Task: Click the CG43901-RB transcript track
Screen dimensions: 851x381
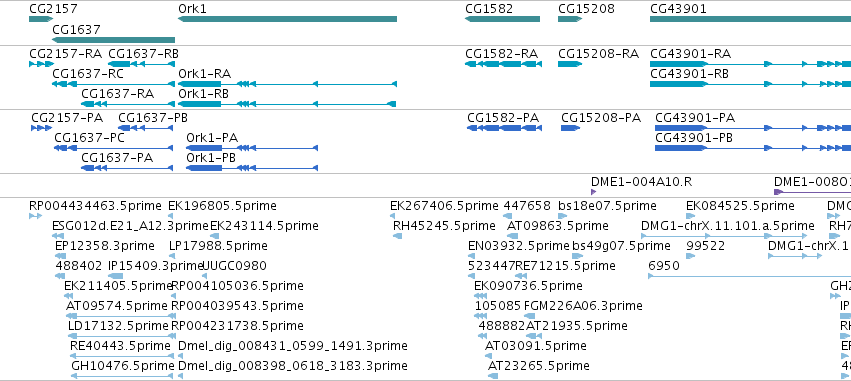Action: tap(751, 84)
